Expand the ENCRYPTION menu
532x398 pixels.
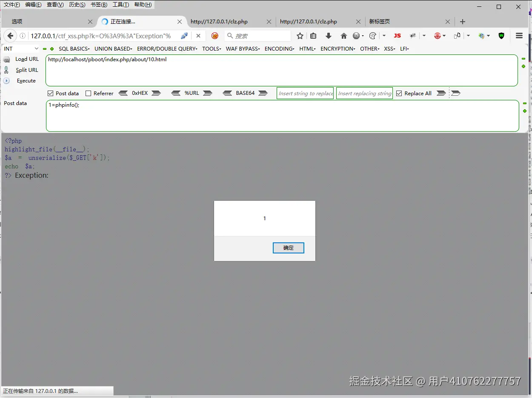click(338, 49)
